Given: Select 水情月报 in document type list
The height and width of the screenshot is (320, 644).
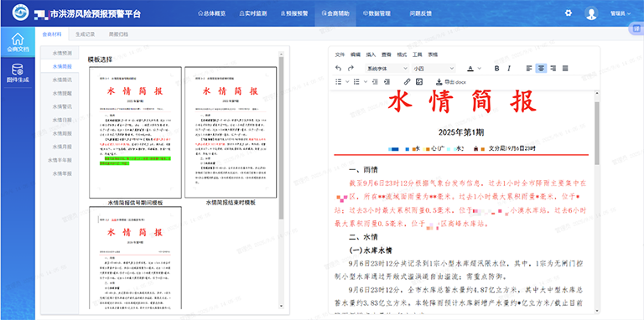Looking at the screenshot, I should (62, 147).
